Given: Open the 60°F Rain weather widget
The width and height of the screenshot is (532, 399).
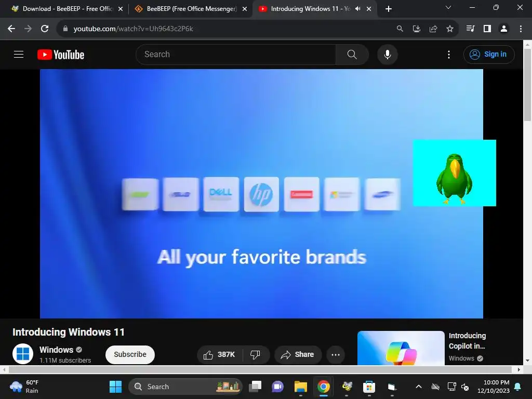Looking at the screenshot, I should pos(25,387).
